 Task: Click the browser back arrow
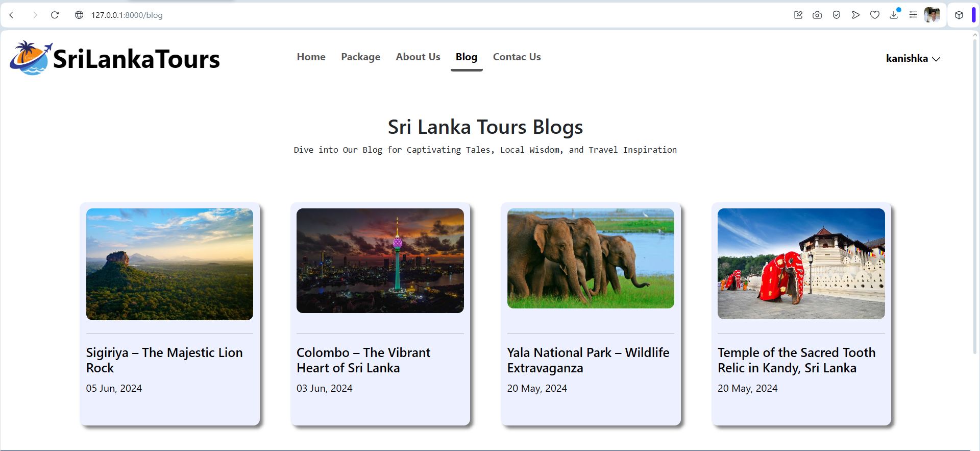11,15
